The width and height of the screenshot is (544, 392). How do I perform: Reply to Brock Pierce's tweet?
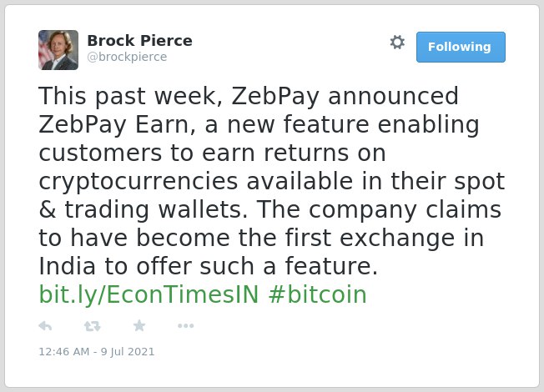tap(45, 326)
